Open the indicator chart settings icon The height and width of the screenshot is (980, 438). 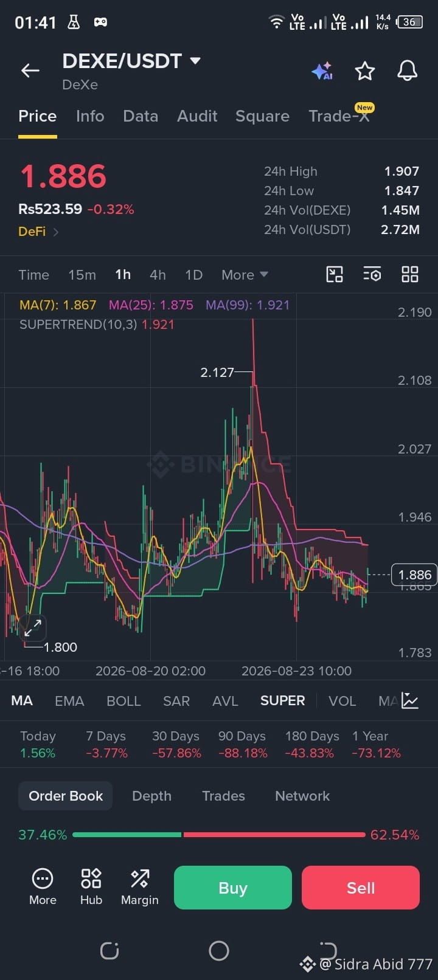tap(410, 700)
